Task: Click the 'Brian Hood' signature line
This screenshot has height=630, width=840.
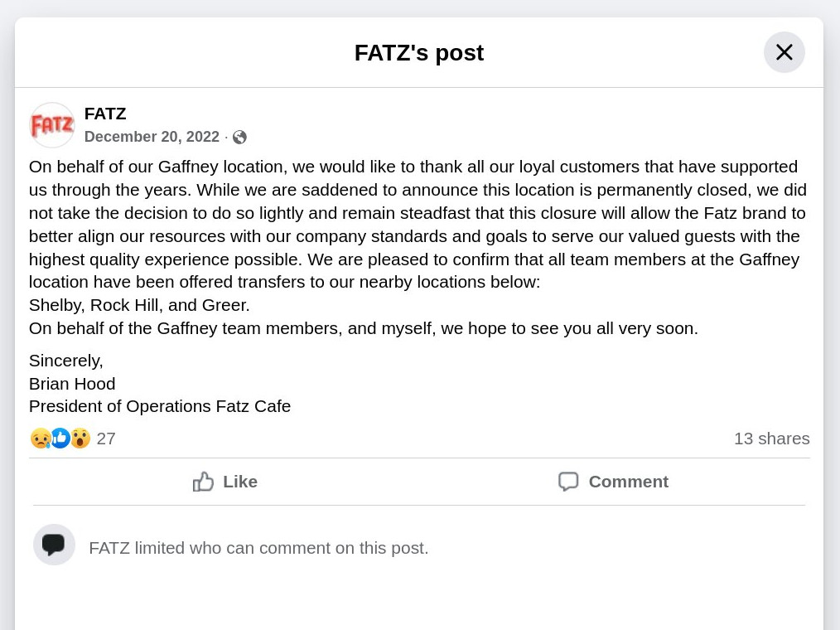Action: (x=72, y=384)
